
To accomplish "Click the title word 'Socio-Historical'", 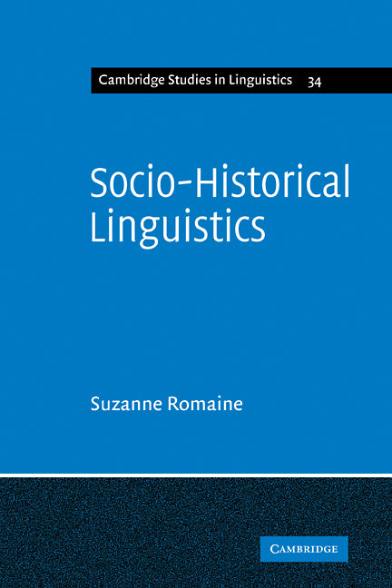I will coord(220,181).
